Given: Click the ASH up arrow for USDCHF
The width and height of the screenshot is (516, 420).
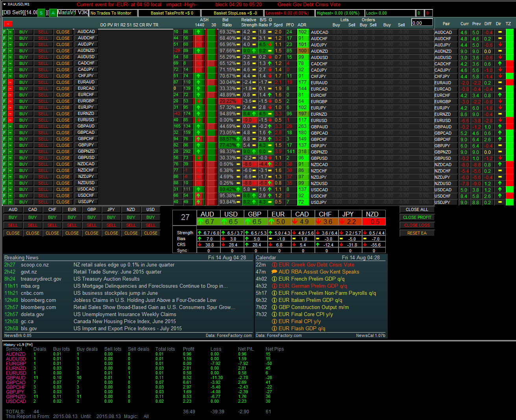Looking at the screenshot, I should [198, 196].
